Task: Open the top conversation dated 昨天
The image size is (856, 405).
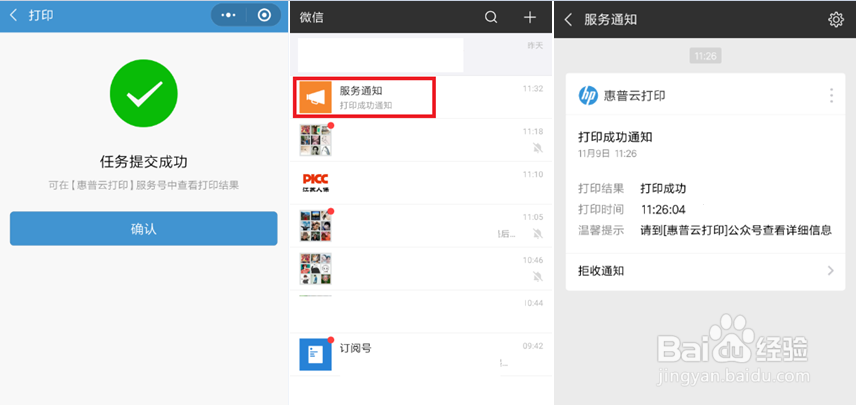Action: [x=420, y=54]
